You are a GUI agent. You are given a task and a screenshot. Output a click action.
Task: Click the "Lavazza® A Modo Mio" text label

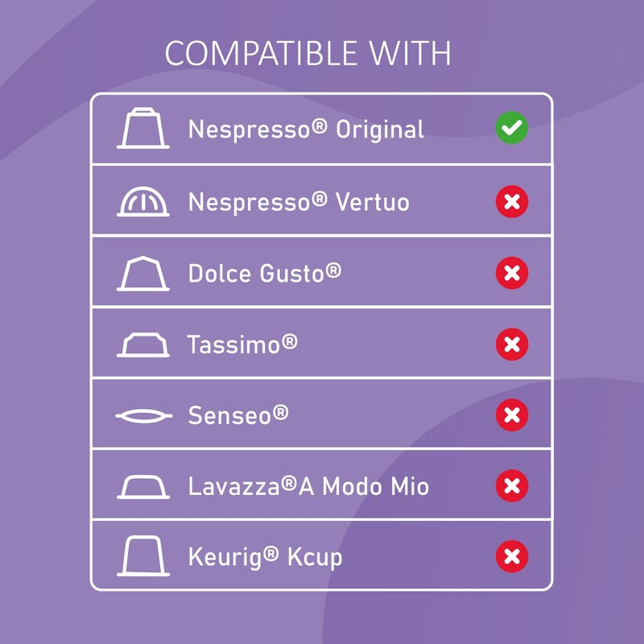click(x=308, y=486)
